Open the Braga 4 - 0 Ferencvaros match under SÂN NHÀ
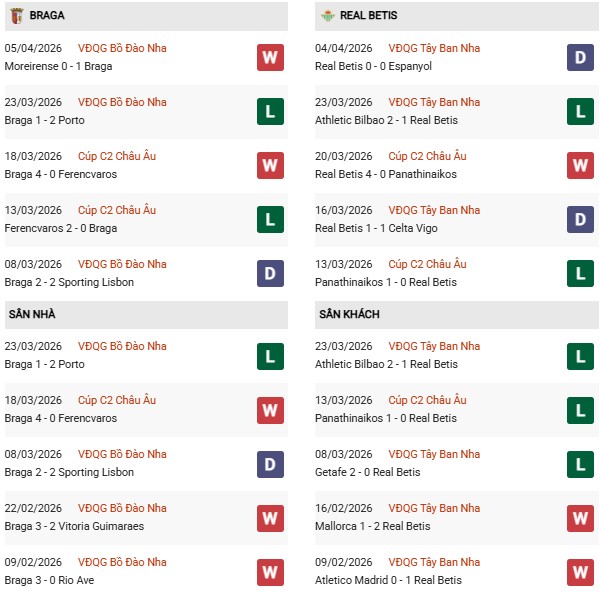This screenshot has width=600, height=593. pyautogui.click(x=60, y=418)
